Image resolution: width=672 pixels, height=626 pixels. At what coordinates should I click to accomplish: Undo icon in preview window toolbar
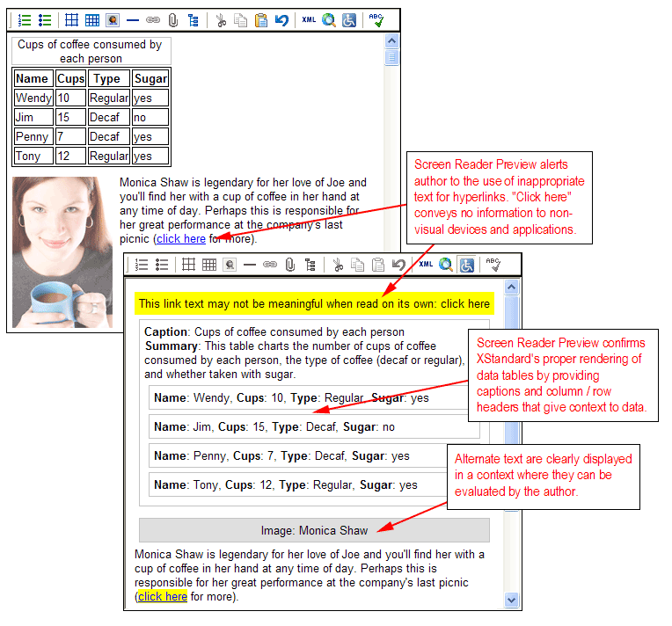(398, 265)
